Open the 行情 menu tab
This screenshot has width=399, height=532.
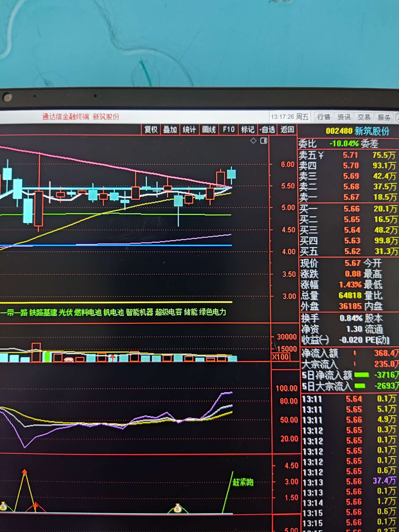[x=324, y=117]
